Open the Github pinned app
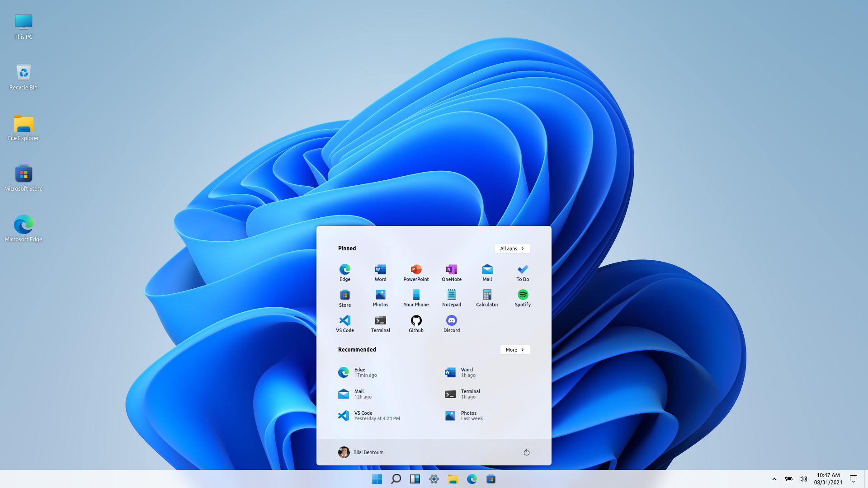868x488 pixels. pyautogui.click(x=415, y=324)
